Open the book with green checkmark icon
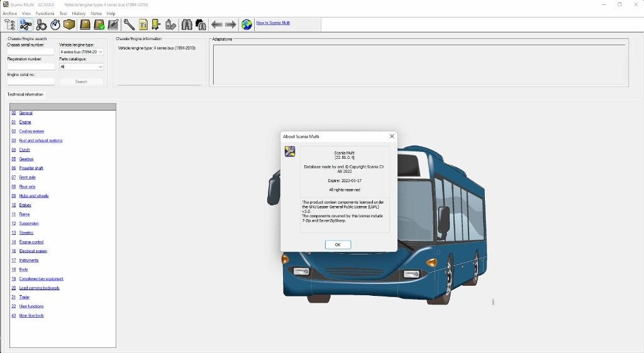644x353 pixels. 99,25
